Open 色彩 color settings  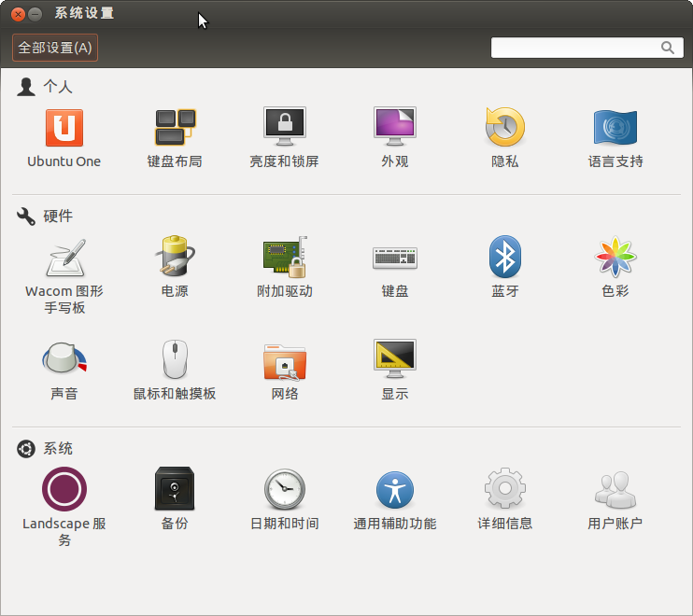pyautogui.click(x=615, y=267)
